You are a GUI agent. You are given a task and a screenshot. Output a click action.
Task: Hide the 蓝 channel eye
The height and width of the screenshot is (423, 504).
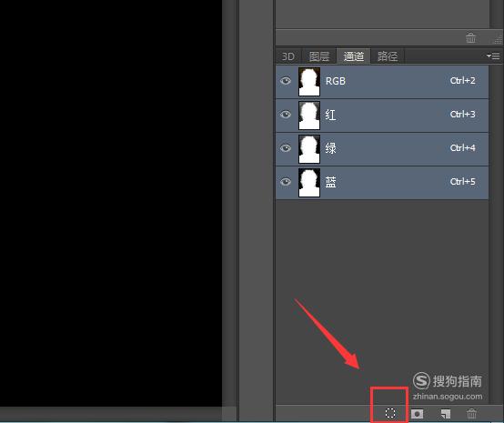pyautogui.click(x=285, y=182)
